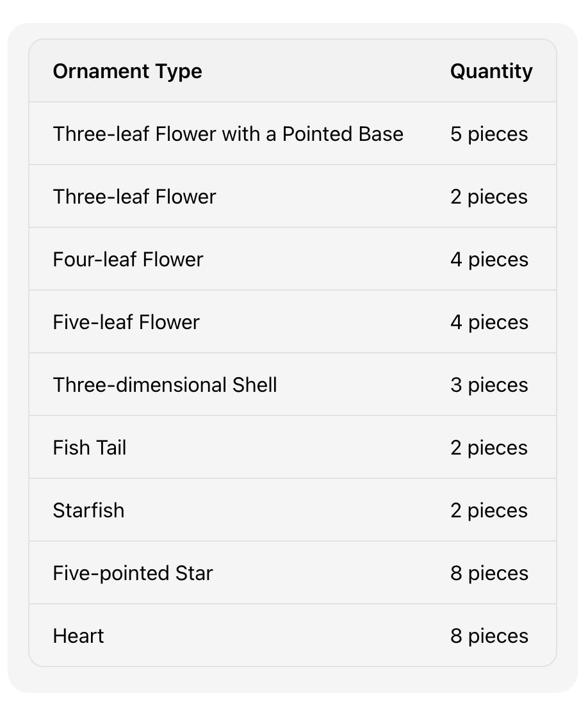Image resolution: width=588 pixels, height=703 pixels.
Task: Select the Three-dimensional Shell entry
Action: [165, 385]
